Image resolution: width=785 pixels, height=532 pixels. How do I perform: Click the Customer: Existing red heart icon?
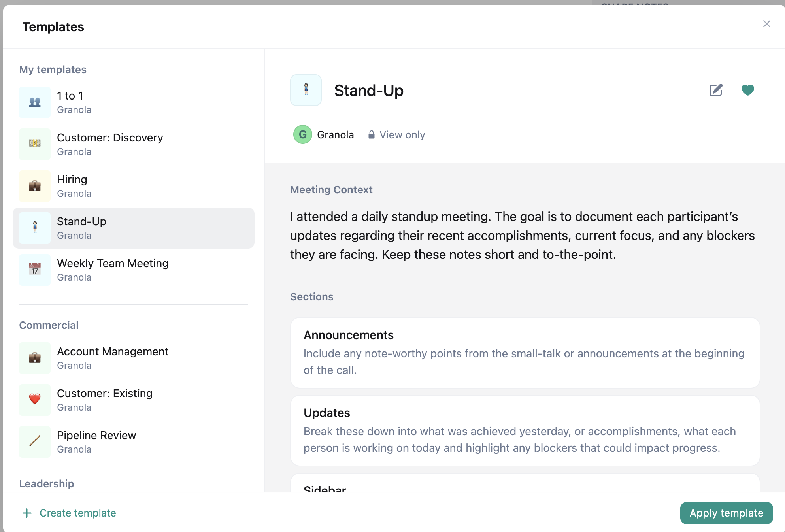tap(35, 400)
